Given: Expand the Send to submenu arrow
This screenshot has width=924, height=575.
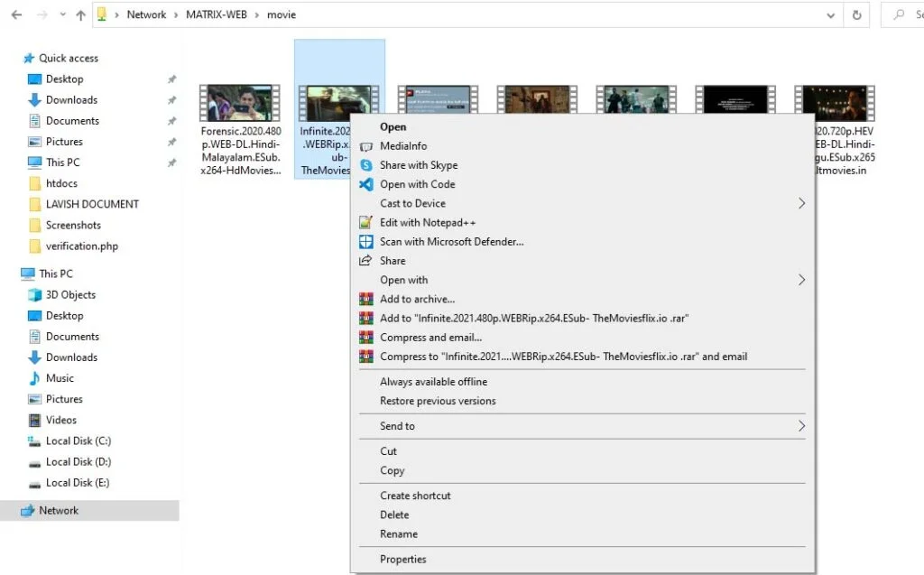Looking at the screenshot, I should point(801,426).
